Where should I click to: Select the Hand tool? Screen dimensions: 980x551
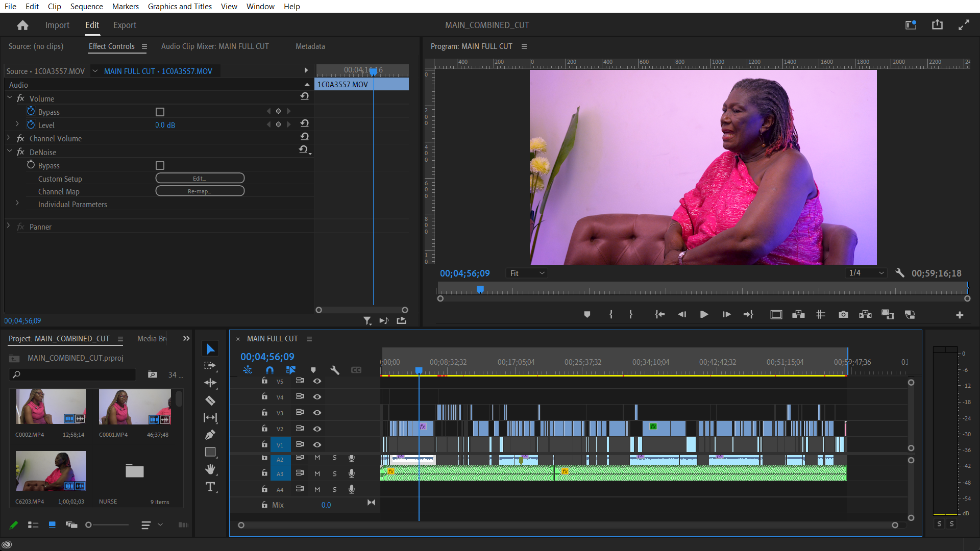(x=210, y=469)
